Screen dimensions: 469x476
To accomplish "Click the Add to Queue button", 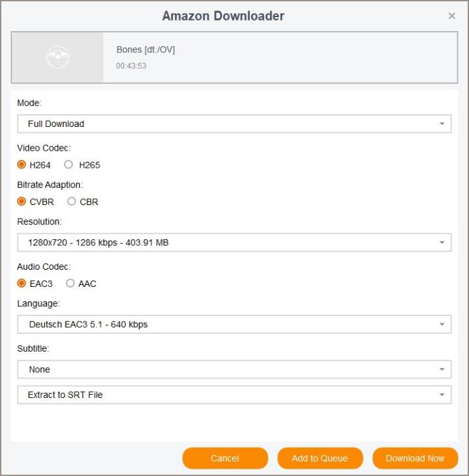I will pyautogui.click(x=320, y=458).
